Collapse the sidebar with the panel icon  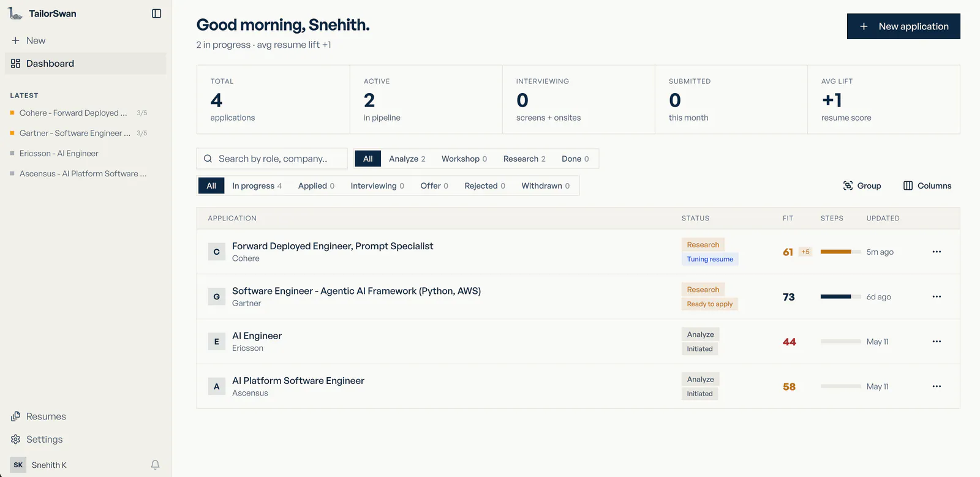click(157, 13)
